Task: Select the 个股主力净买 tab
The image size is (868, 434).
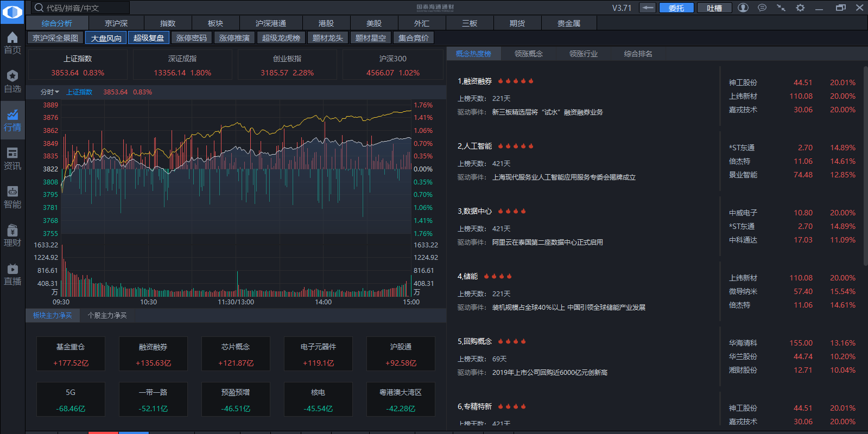Action: (107, 315)
